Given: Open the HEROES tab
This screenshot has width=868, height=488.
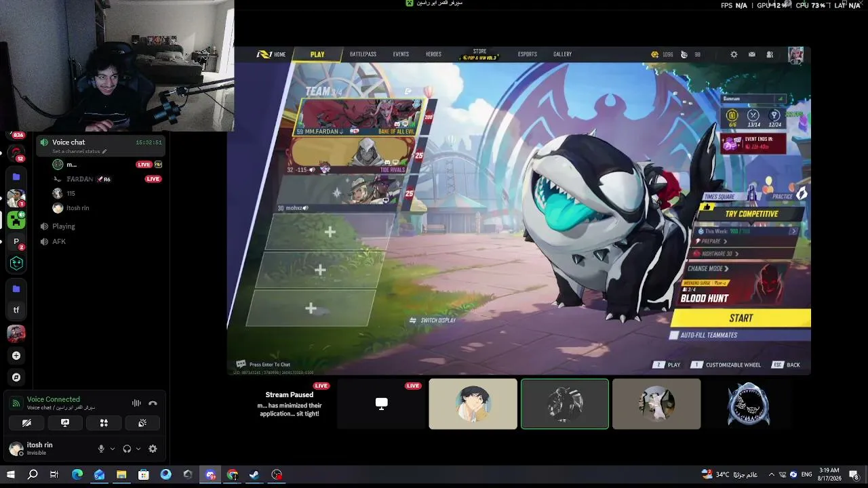Looking at the screenshot, I should [433, 54].
